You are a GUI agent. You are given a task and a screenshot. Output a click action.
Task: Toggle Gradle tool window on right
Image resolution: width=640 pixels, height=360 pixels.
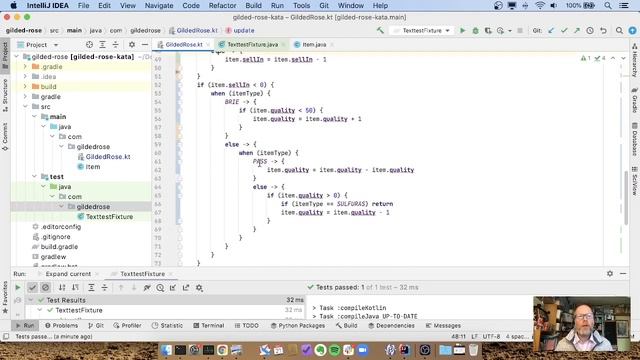(x=635, y=100)
